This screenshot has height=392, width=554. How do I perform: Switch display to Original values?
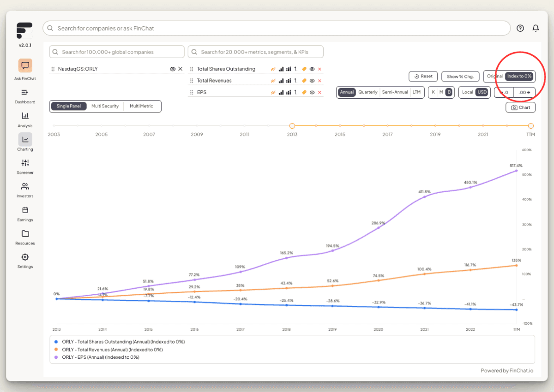click(x=495, y=76)
